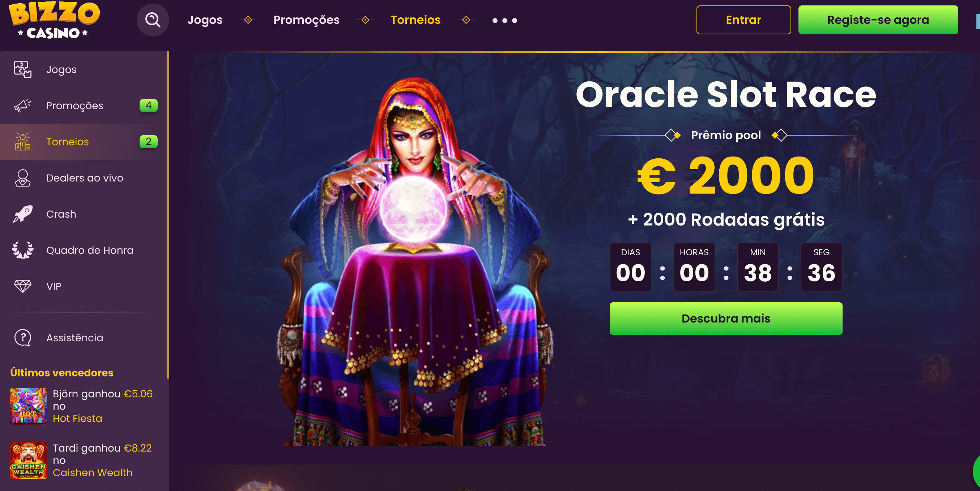980x491 pixels.
Task: Select the Torneios podium icon
Action: coord(23,141)
